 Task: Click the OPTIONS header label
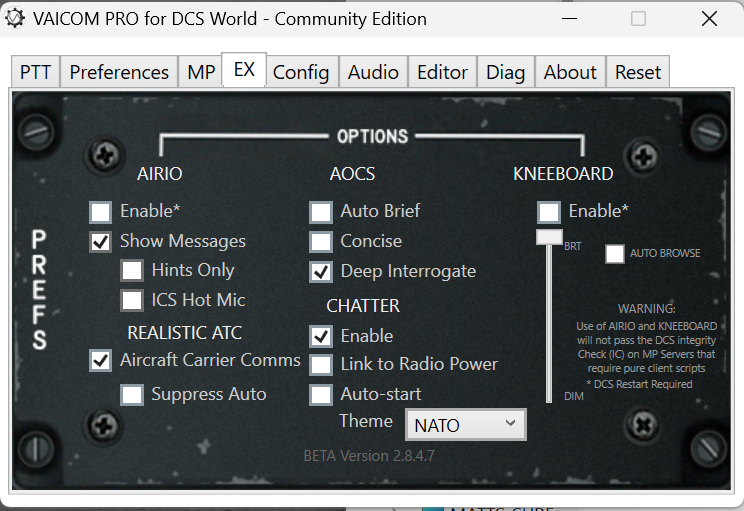click(372, 137)
